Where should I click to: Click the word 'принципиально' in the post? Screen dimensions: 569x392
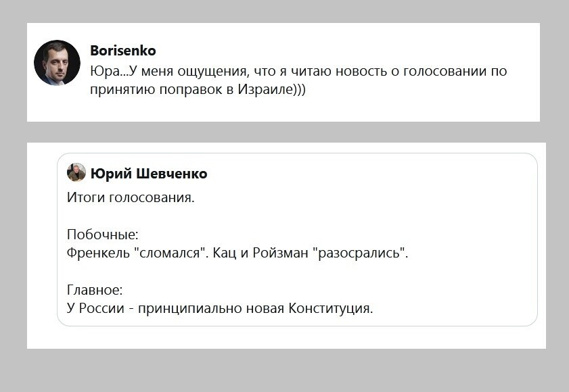(x=190, y=308)
